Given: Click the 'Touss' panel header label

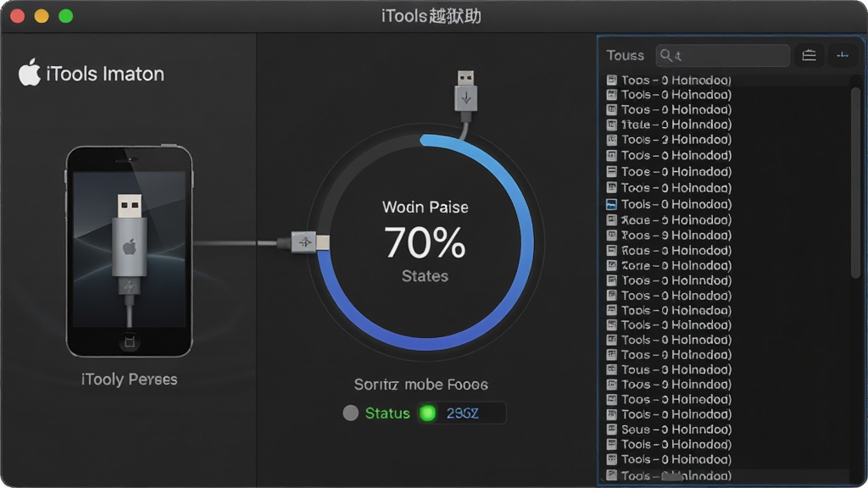Looking at the screenshot, I should click(x=625, y=55).
